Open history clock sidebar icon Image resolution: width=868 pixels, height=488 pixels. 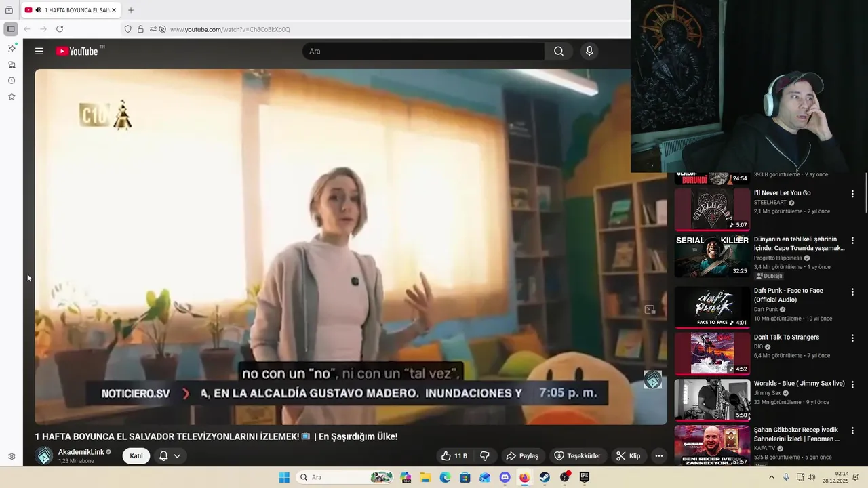[x=12, y=81]
